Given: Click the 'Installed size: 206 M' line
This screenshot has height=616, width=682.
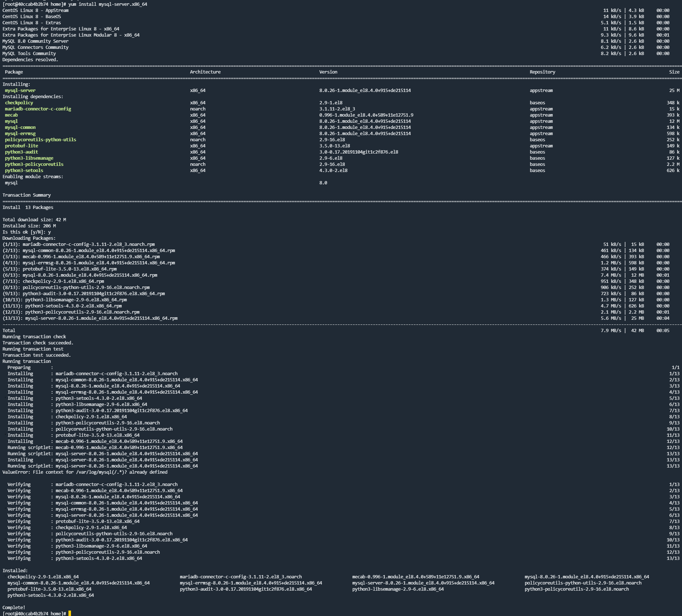Looking at the screenshot, I should (x=29, y=226).
